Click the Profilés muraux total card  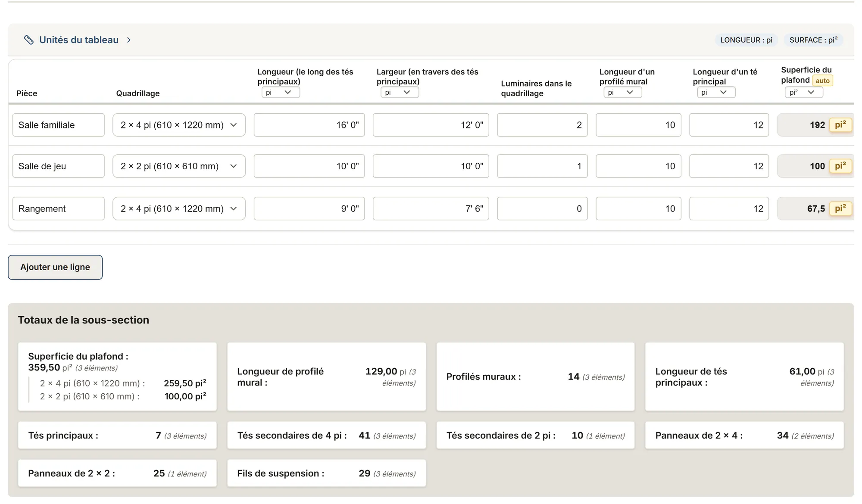[x=535, y=376]
